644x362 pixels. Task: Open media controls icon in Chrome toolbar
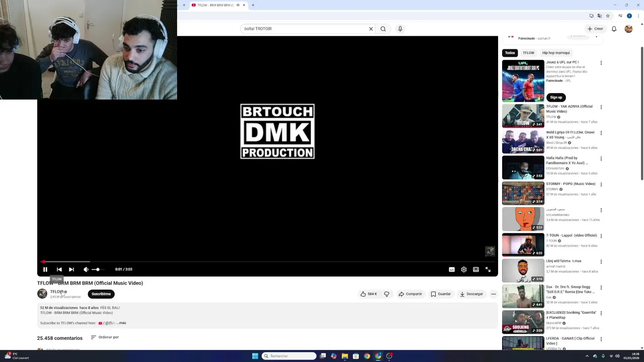(620, 16)
